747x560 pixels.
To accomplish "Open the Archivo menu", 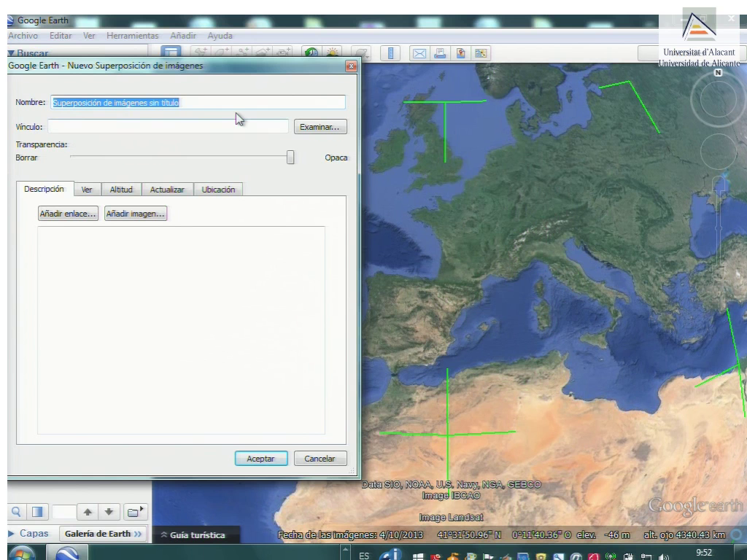I will pos(23,36).
